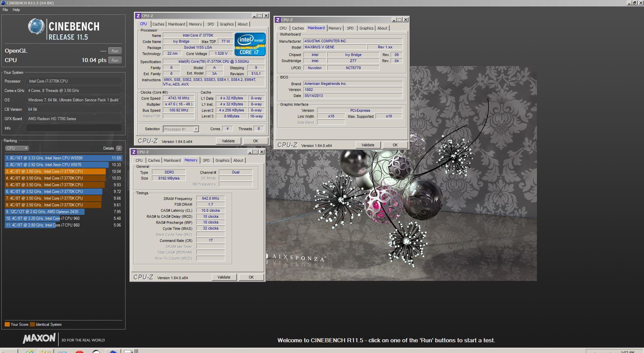Switch to Graphics tab in CPU-Z Memory window
The height and width of the screenshot is (353, 644).
pyautogui.click(x=222, y=160)
